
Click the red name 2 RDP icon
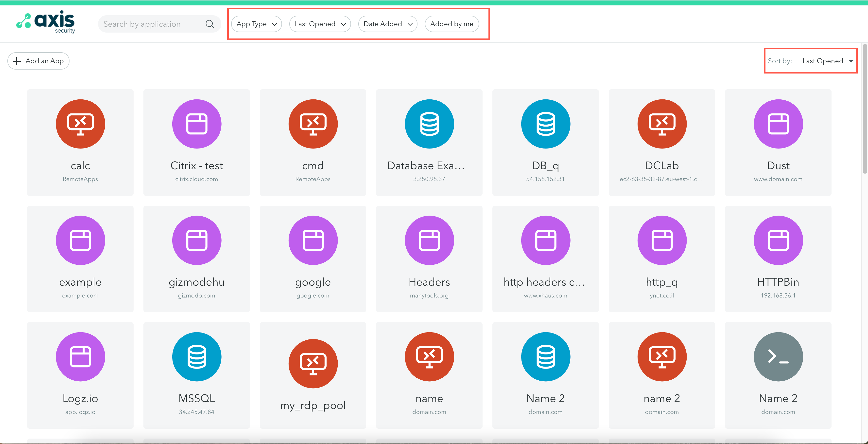(662, 357)
